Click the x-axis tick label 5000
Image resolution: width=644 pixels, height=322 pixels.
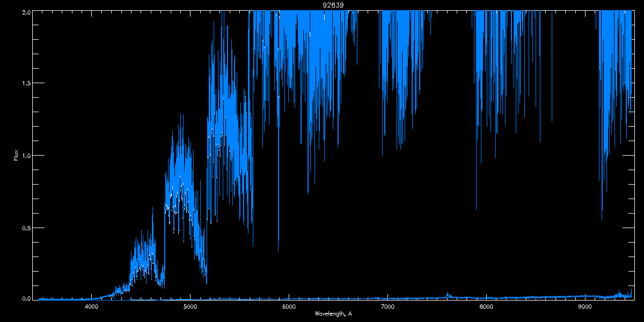pos(190,307)
